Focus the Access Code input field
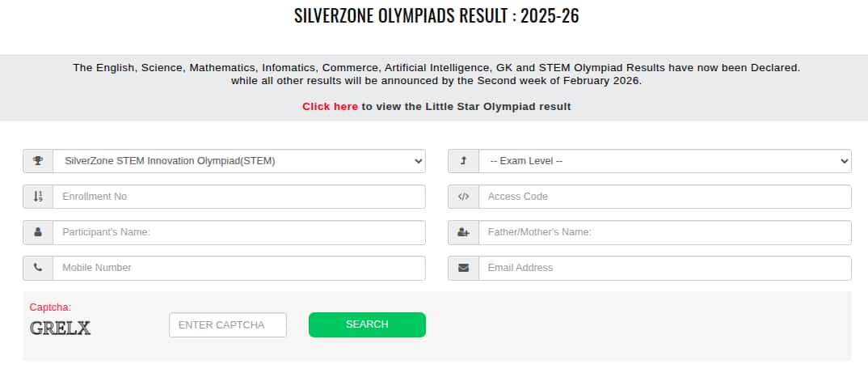 pos(664,197)
